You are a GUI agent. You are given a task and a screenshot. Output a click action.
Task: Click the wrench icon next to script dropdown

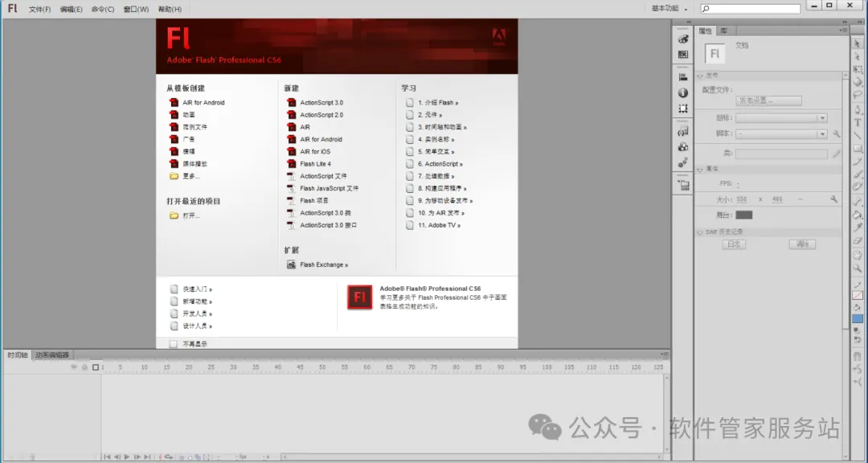pos(837,133)
